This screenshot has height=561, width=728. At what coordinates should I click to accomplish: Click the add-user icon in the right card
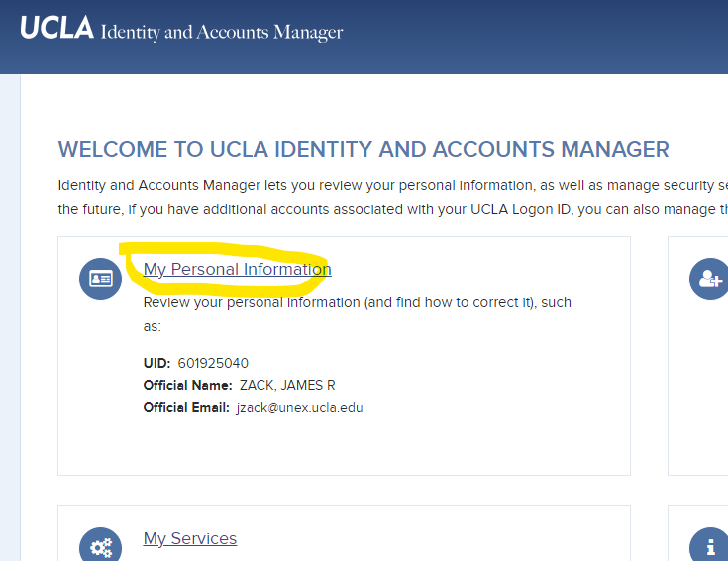point(709,279)
